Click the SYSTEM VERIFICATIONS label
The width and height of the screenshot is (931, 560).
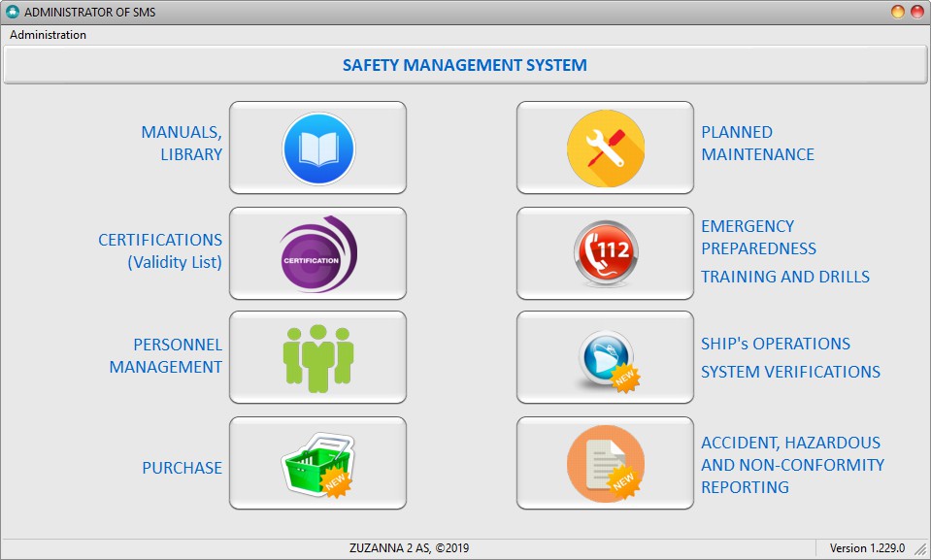(790, 372)
